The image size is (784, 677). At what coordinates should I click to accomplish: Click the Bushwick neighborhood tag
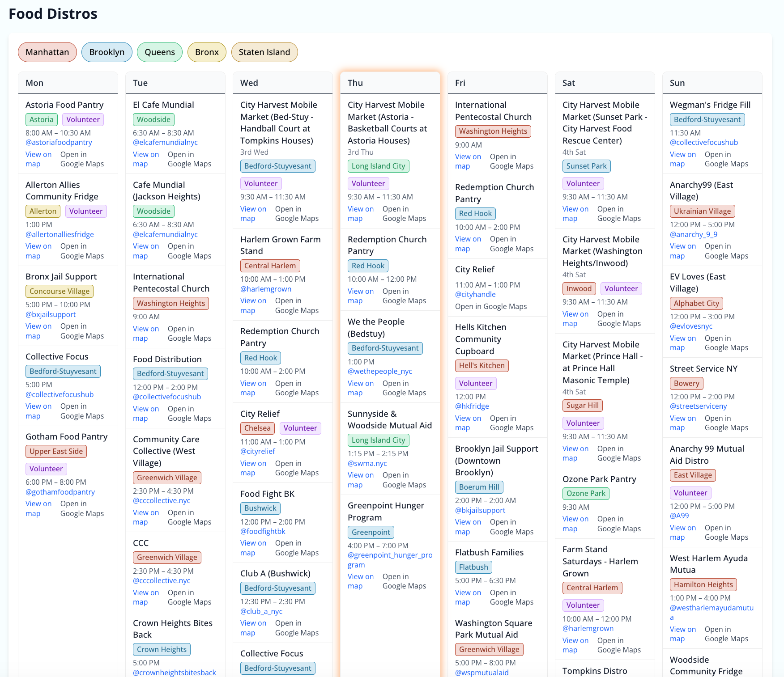pyautogui.click(x=260, y=508)
